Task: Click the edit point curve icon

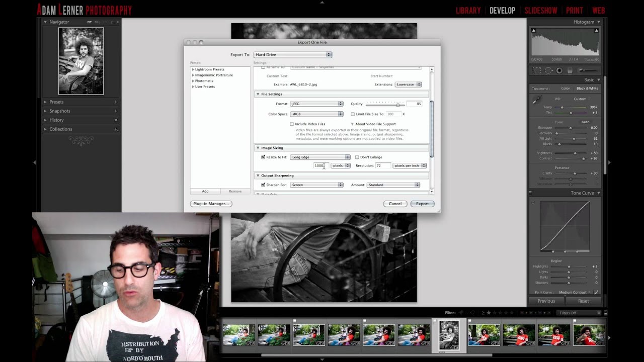Action: 596,292
